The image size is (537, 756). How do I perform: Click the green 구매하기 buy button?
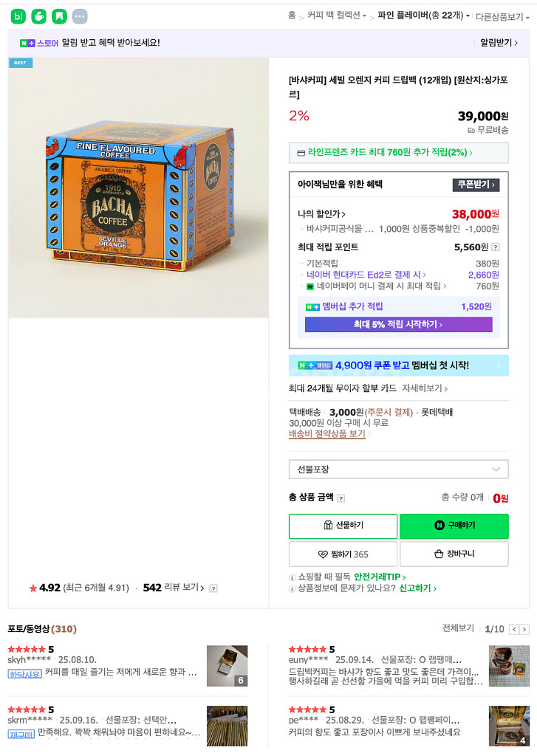pos(454,526)
